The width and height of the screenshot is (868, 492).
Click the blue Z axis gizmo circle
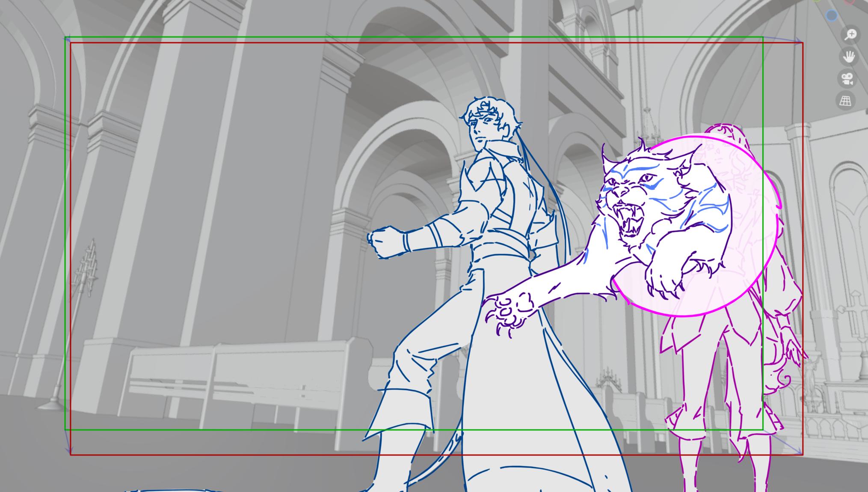831,16
